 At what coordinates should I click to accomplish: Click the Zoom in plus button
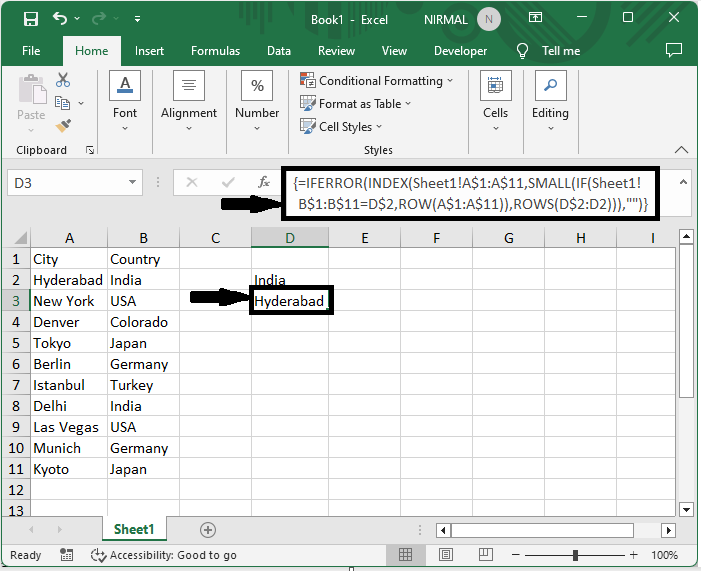(x=633, y=555)
